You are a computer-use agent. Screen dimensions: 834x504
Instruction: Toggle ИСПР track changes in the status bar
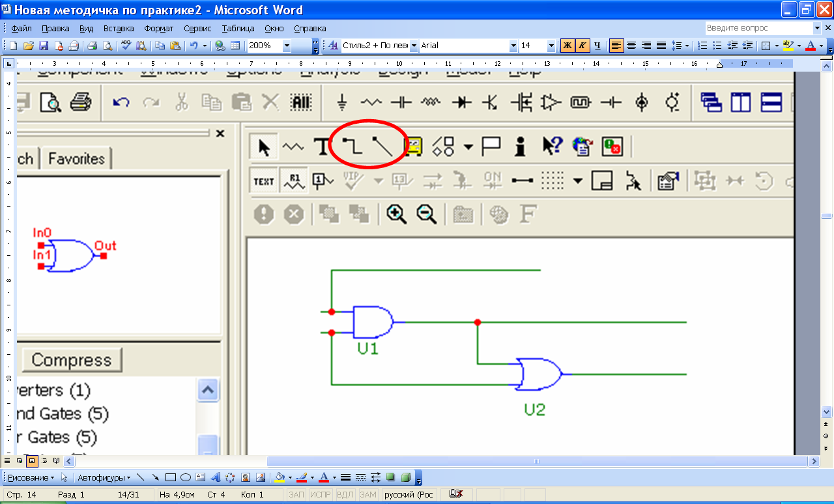pos(320,495)
